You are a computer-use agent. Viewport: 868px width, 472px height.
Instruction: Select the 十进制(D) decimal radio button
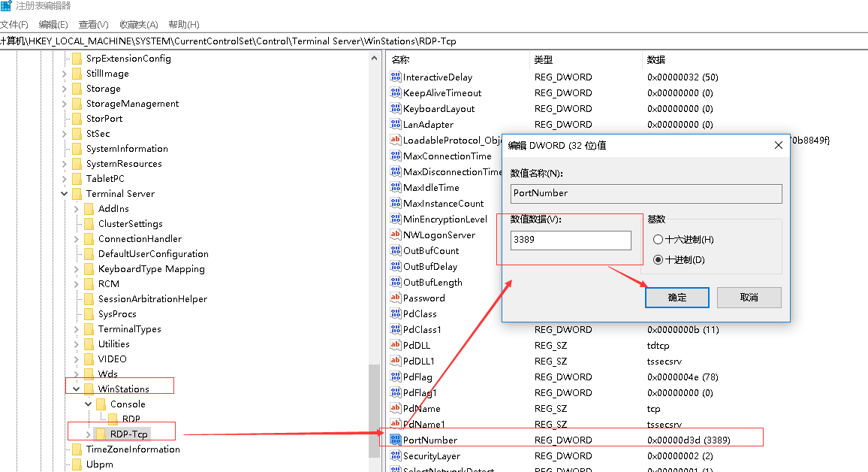click(x=659, y=260)
